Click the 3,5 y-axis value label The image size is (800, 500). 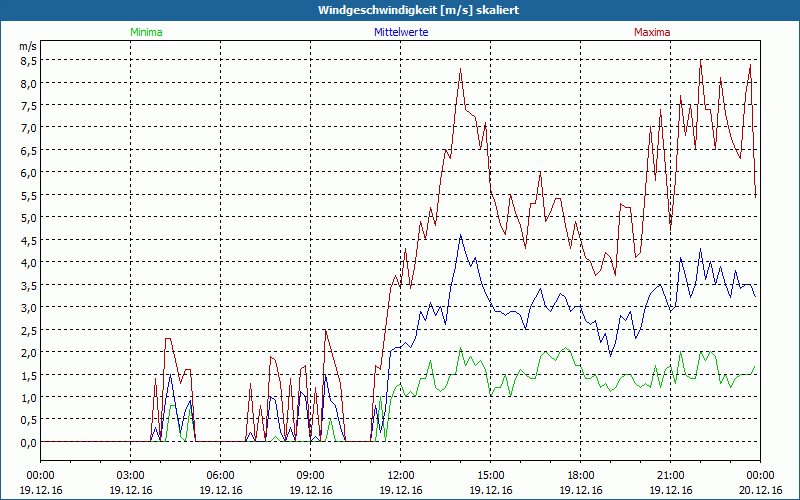[29, 285]
